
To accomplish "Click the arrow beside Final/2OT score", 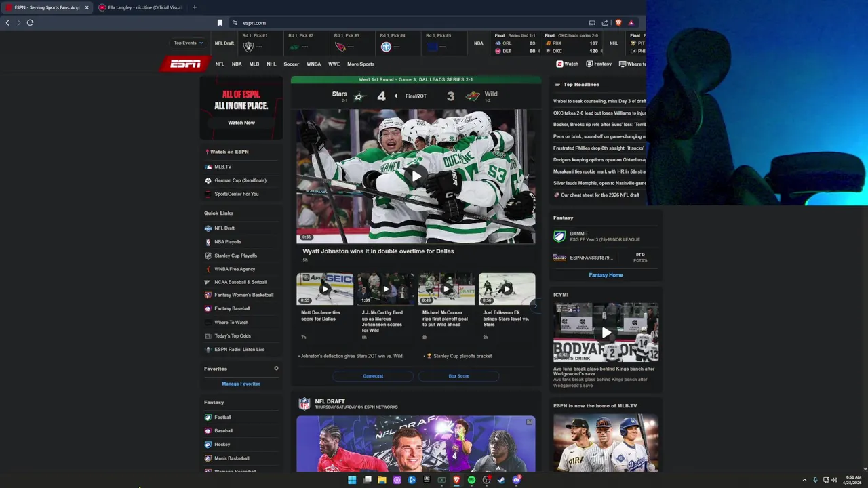I will point(396,96).
